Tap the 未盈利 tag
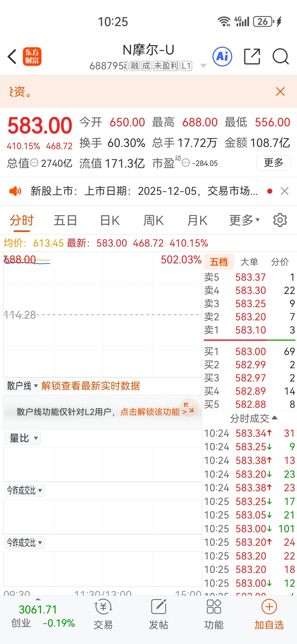297x644 pixels. [x=166, y=66]
